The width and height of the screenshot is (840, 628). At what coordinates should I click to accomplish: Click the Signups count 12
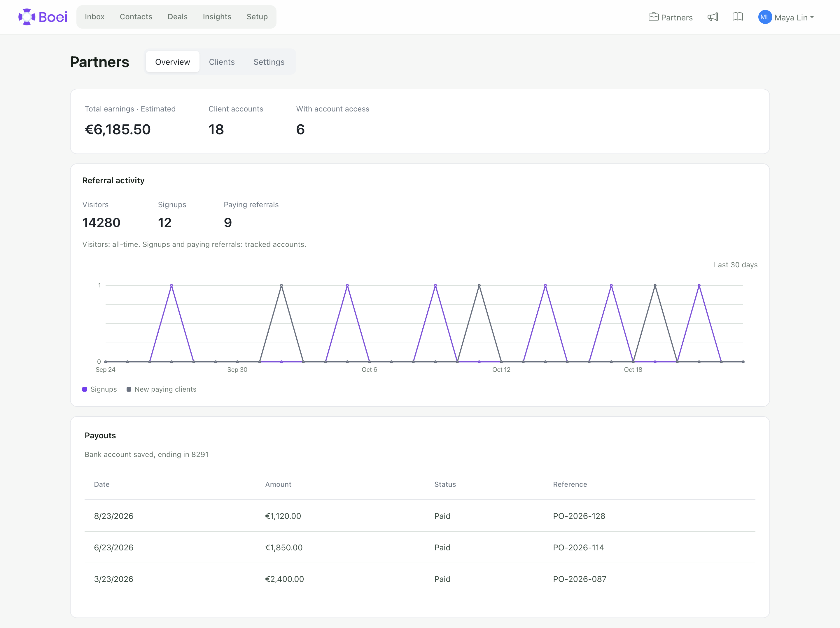point(165,223)
